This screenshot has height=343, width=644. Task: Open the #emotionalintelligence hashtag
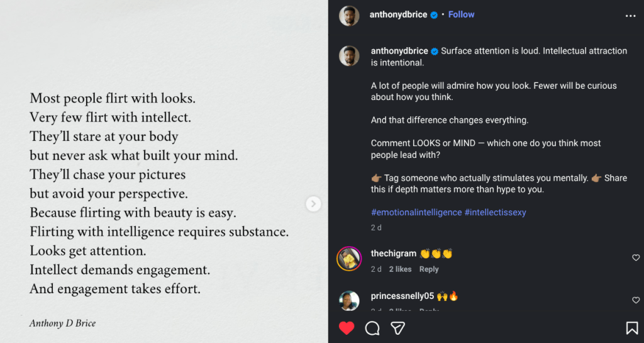416,212
